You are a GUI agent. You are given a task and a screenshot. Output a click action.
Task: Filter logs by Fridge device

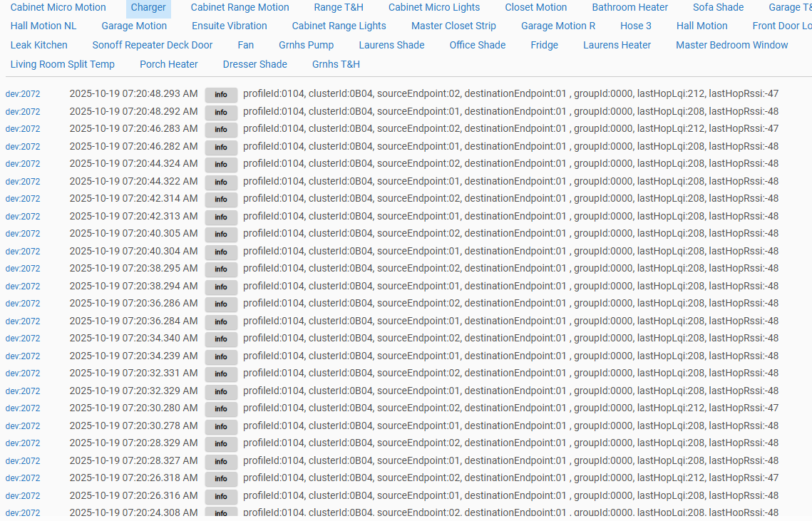(x=545, y=46)
